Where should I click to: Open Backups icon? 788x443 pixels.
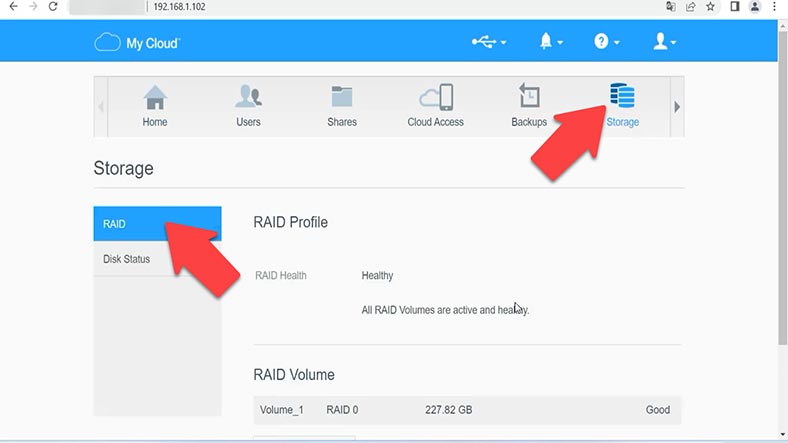tap(529, 95)
